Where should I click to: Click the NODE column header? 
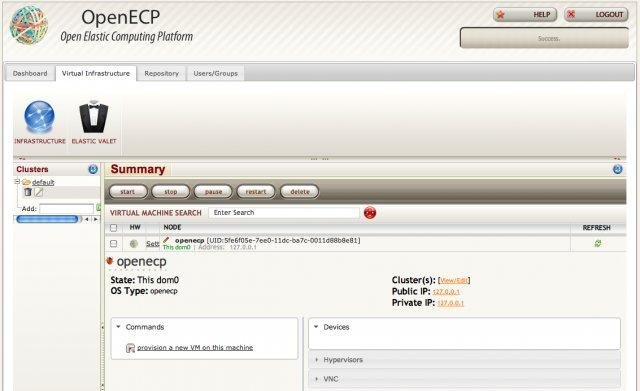tap(172, 227)
